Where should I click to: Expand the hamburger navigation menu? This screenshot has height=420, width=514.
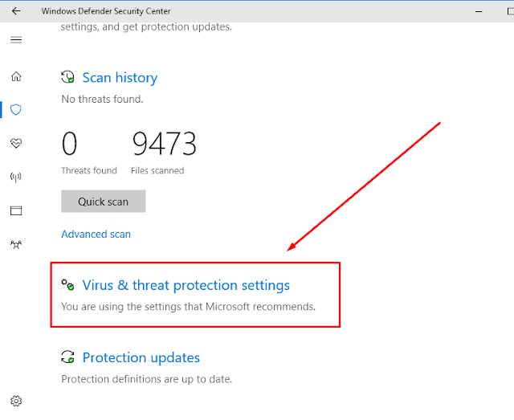tap(16, 40)
